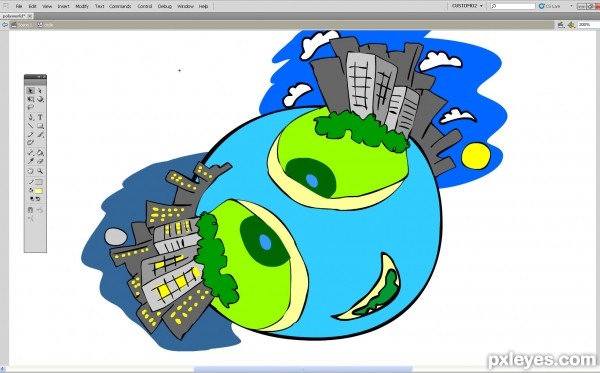Image resolution: width=600 pixels, height=373 pixels.
Task: Select the Free Transform tool
Action: pyautogui.click(x=31, y=99)
